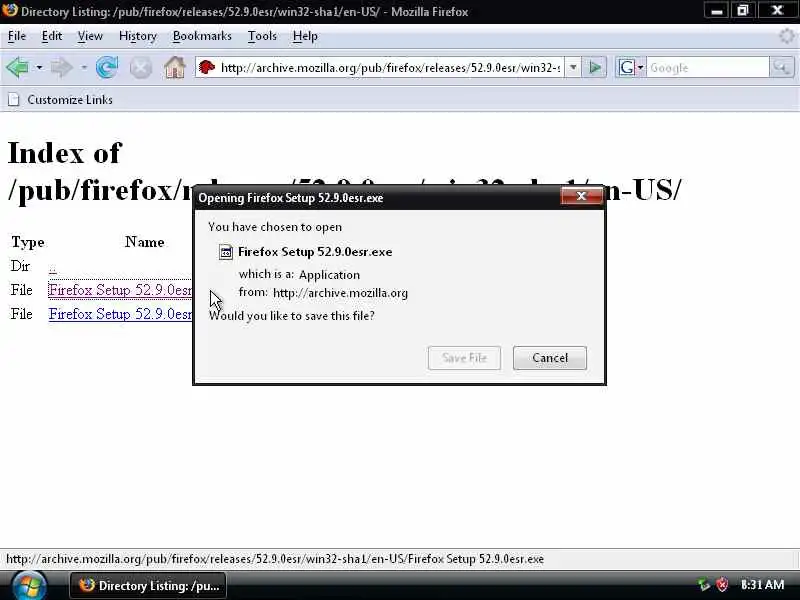Click the blue Firefox Setup 52.9.0esr link
Image resolution: width=800 pixels, height=600 pixels.
(120, 314)
